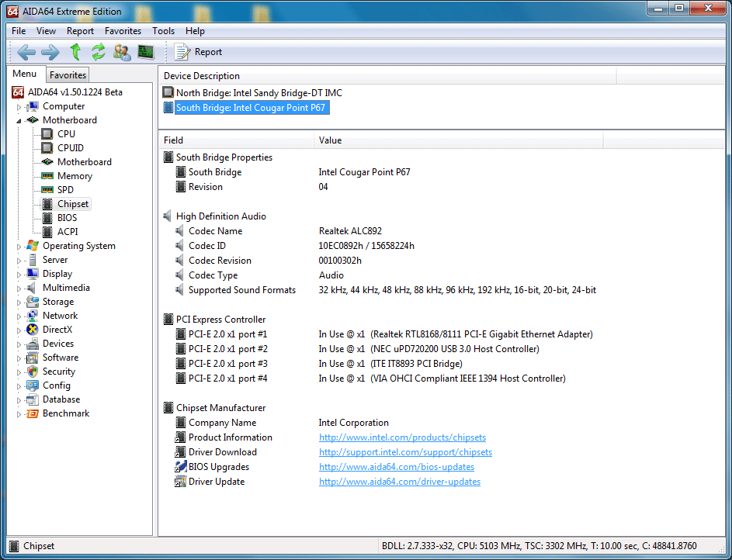732x560 pixels.
Task: Click the Devices printer icon
Action: coord(33,344)
